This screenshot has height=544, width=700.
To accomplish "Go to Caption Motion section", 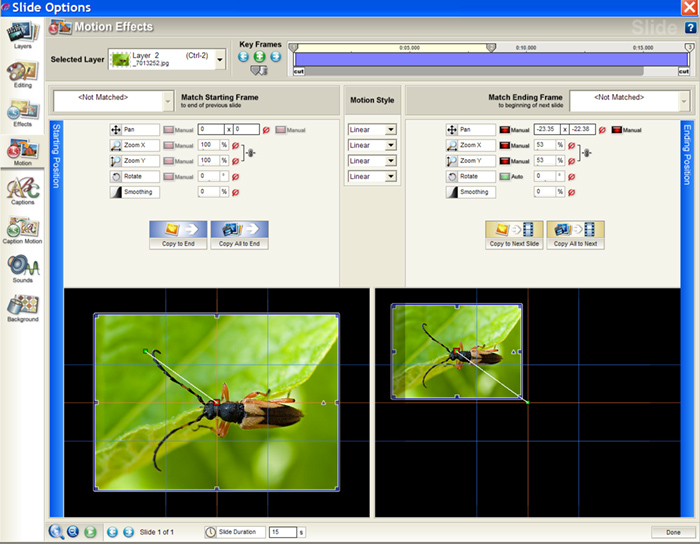I will (22, 230).
